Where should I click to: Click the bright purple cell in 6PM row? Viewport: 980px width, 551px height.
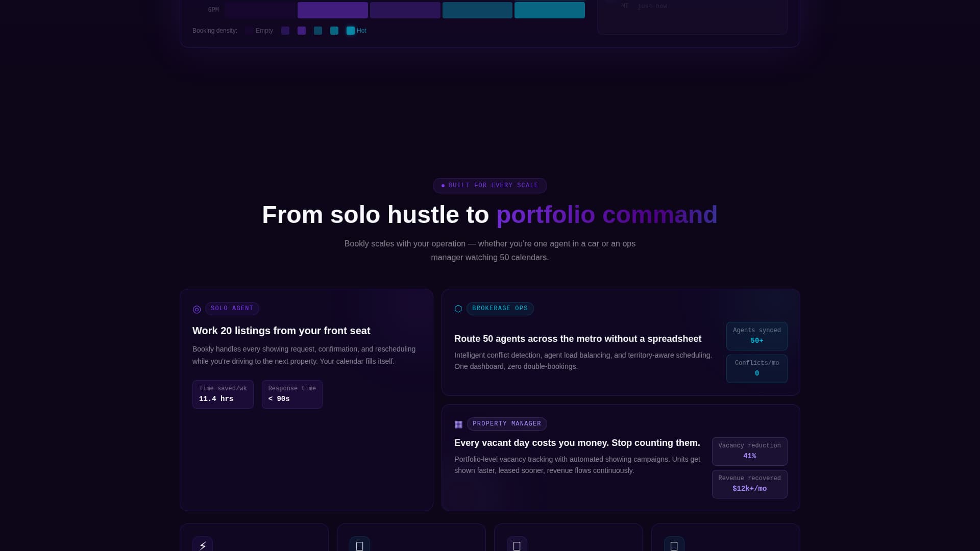pos(333,10)
